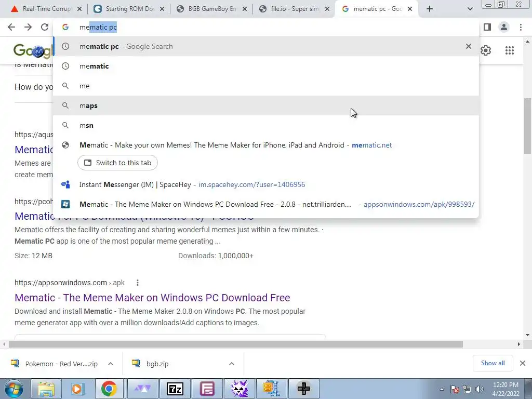
Task: Click 'Show all' downloads button
Action: 493,363
